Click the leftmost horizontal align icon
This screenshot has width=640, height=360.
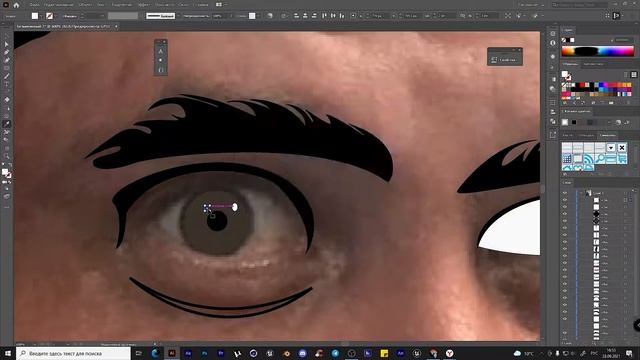coord(296,16)
